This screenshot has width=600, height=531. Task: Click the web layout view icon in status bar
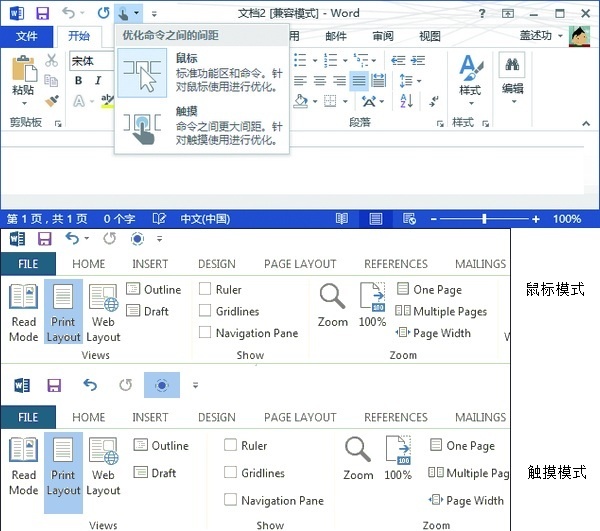tap(409, 219)
